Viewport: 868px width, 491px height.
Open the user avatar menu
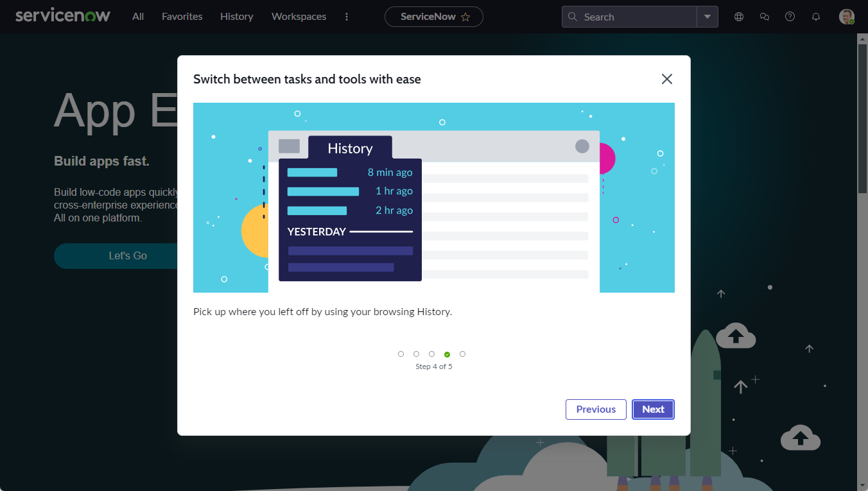coord(847,17)
